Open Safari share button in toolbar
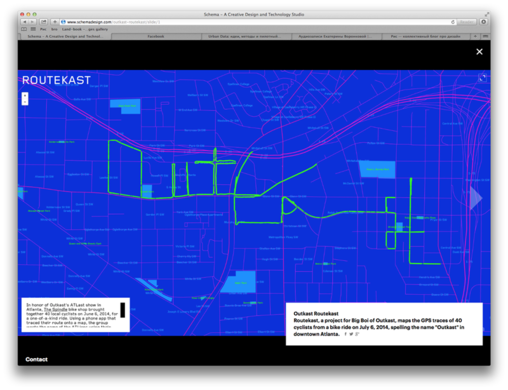Screen dimensions: 508x390 coord(44,22)
